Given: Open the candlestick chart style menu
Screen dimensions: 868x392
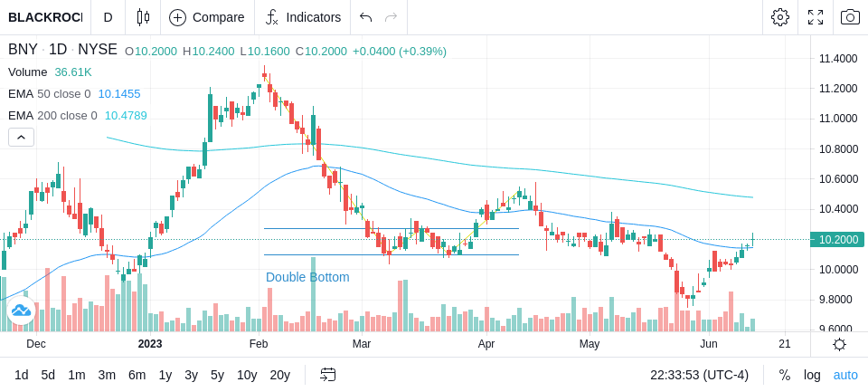Looking at the screenshot, I should click(x=143, y=17).
